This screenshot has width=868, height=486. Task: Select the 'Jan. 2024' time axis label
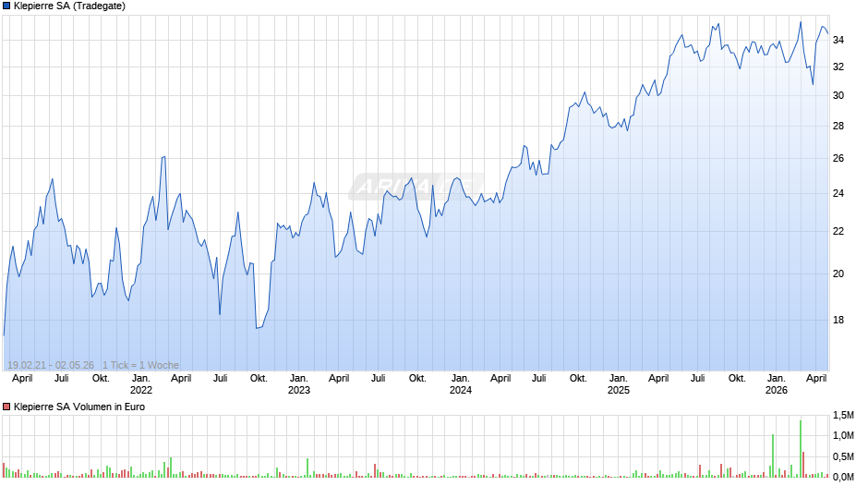pos(461,384)
